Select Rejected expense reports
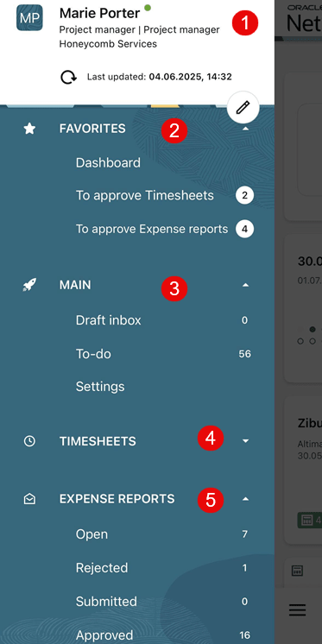 click(x=102, y=568)
